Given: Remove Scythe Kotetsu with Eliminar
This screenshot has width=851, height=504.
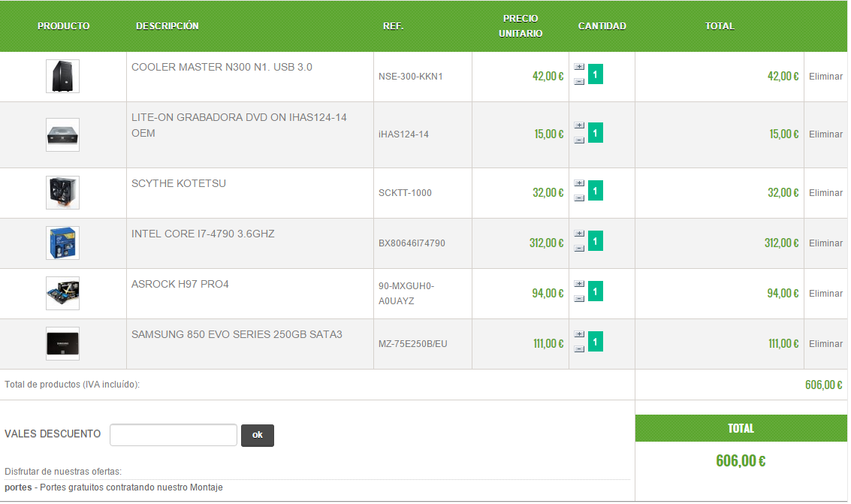Looking at the screenshot, I should pos(825,193).
